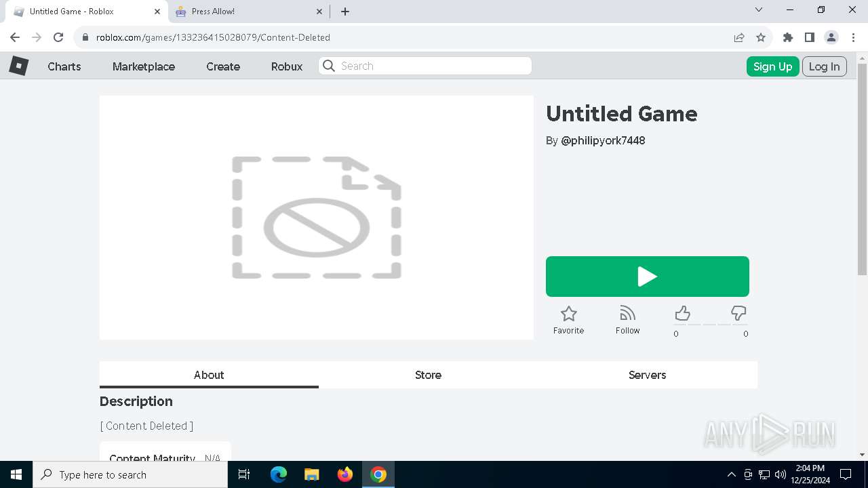Close the Untitled Game tab
Viewport: 868px width, 488px height.
[x=157, y=12]
